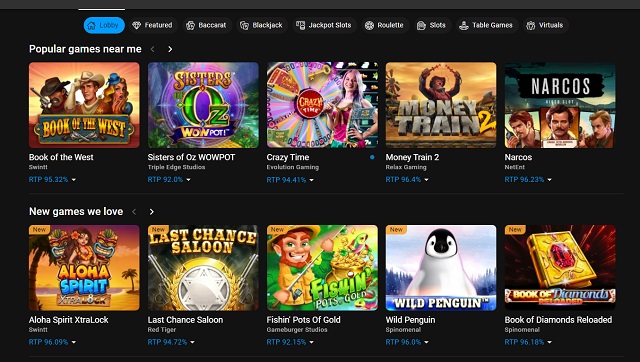Viewport: 640px width, 362px height.
Task: Click the 'Red Tiger' provider text
Action: 162,330
